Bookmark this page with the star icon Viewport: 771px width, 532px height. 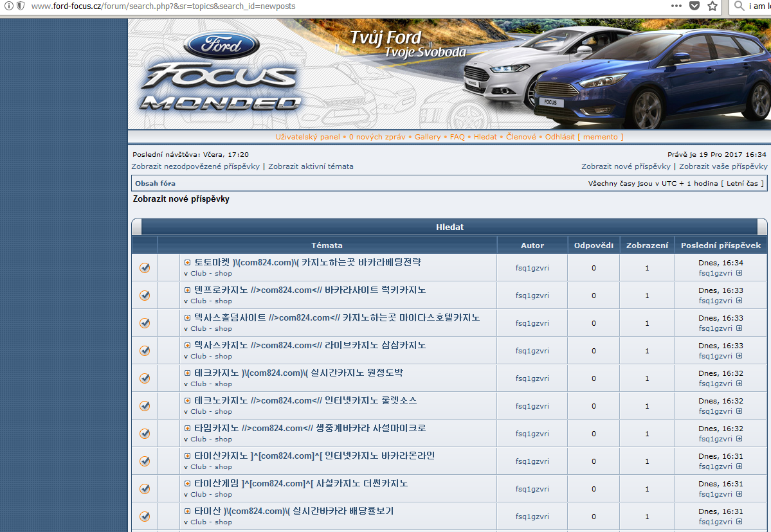pos(712,6)
